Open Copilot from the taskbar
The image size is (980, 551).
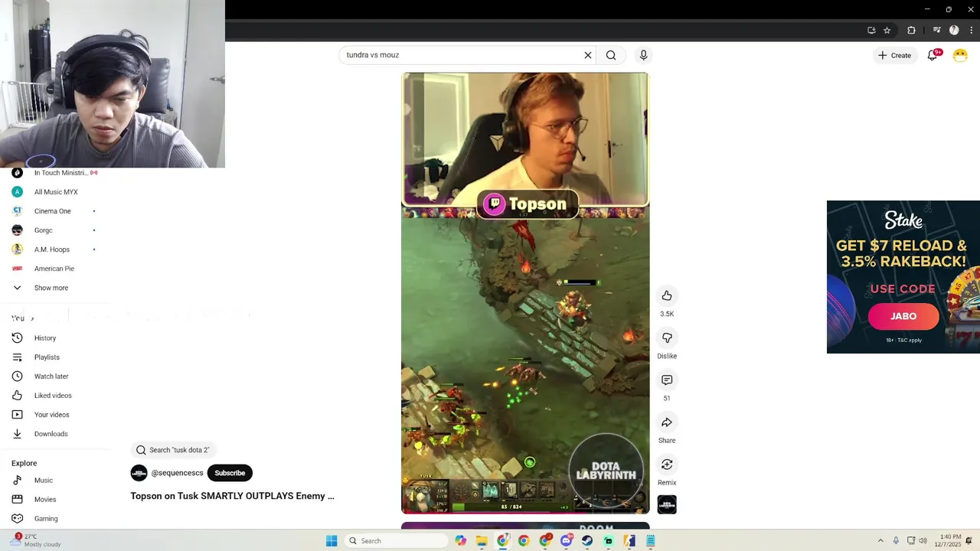tap(461, 541)
